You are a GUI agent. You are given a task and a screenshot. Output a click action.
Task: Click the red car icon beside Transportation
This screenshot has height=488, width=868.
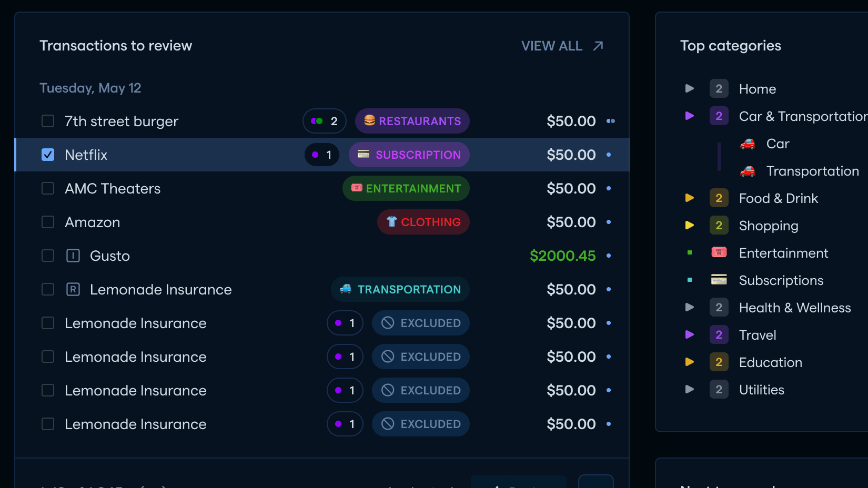tap(748, 171)
